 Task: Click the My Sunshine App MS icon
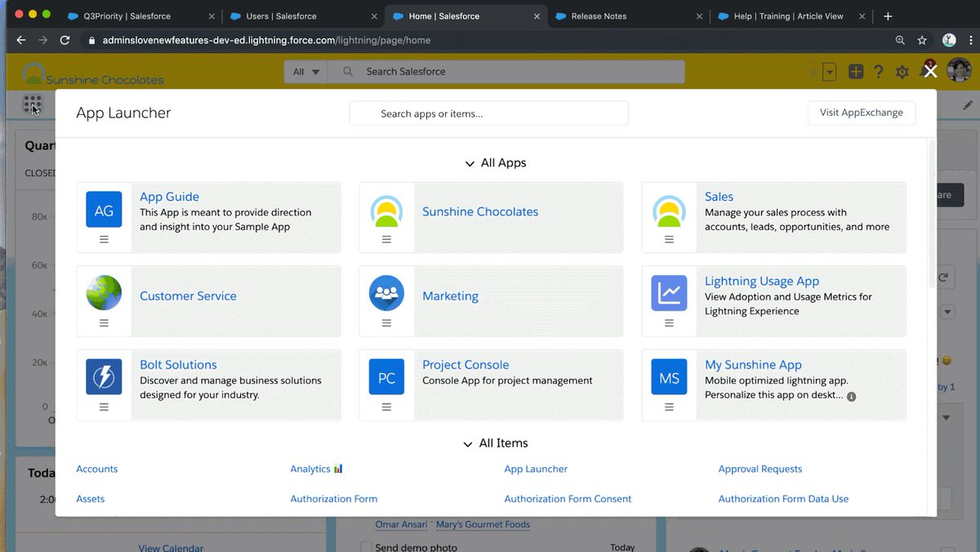pyautogui.click(x=669, y=377)
